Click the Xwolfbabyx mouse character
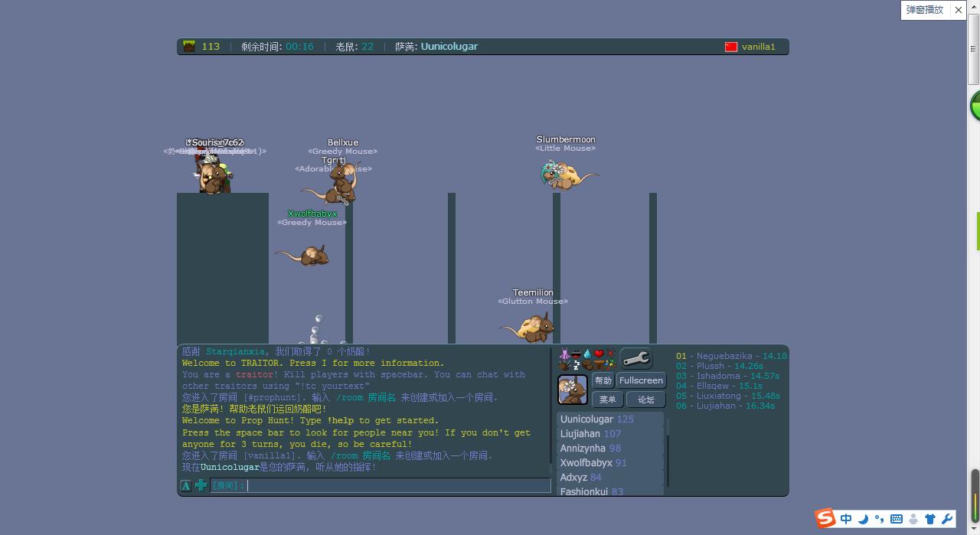 click(x=303, y=255)
